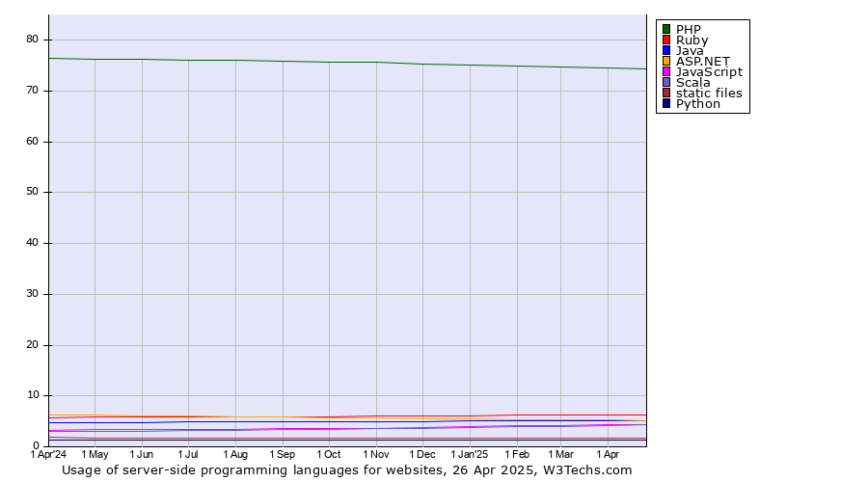Click the brown static files legend swatch
The width and height of the screenshot is (868, 482).
(x=666, y=93)
